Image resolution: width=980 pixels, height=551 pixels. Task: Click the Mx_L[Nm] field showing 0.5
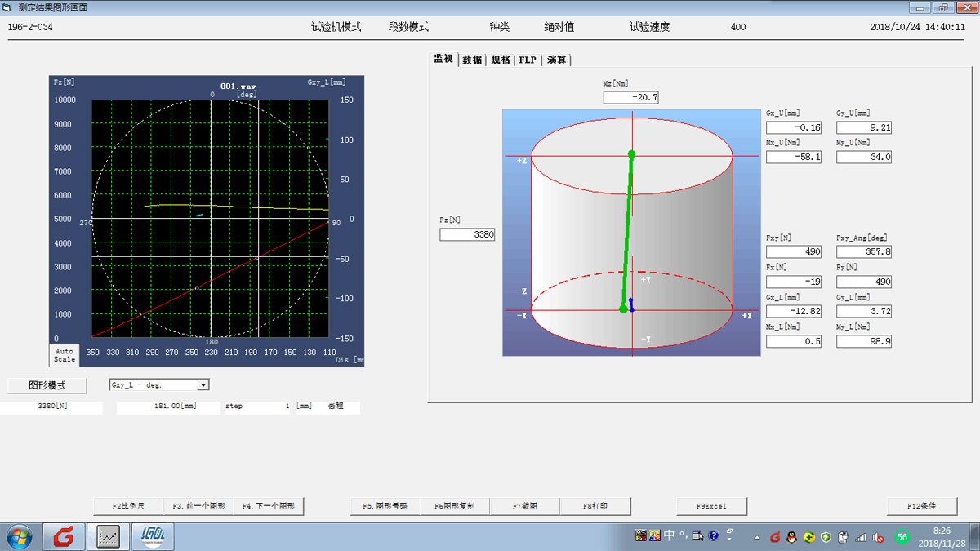(x=794, y=341)
